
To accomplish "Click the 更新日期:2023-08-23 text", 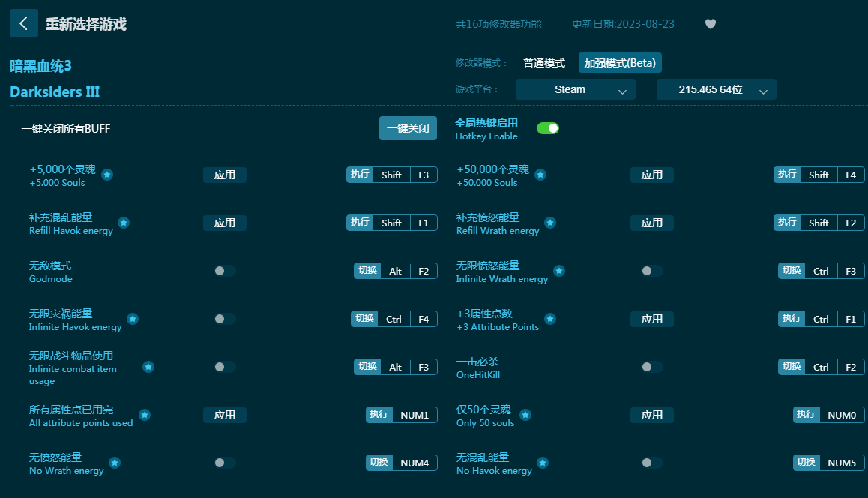I will [x=623, y=24].
